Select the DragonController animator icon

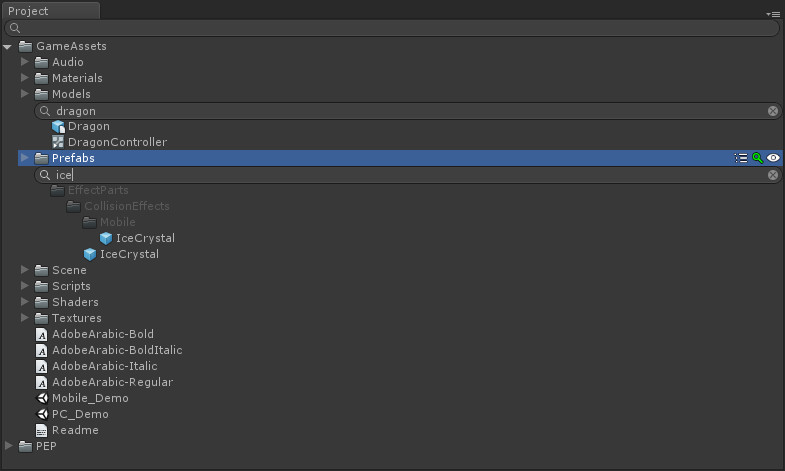click(x=58, y=142)
